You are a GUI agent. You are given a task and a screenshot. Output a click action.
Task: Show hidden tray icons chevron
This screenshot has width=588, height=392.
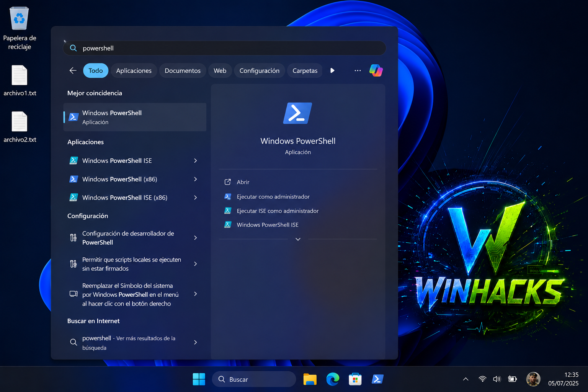click(465, 379)
